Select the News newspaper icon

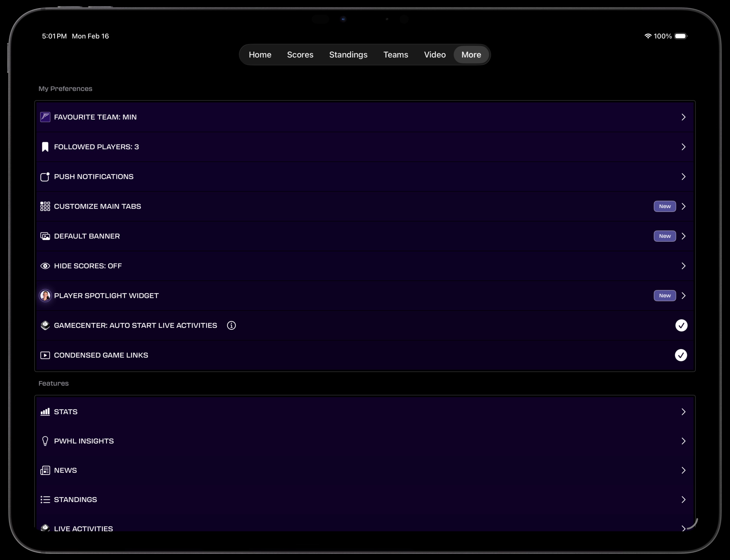[45, 470]
